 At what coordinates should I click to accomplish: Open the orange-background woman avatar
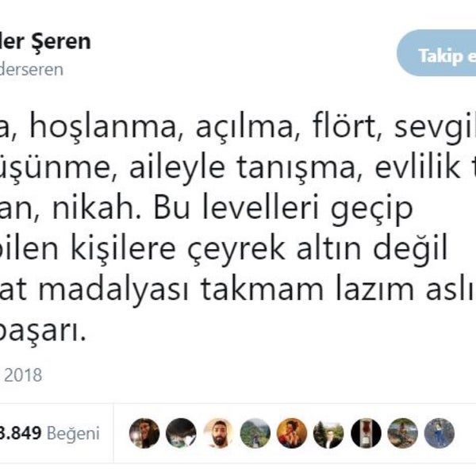pos(292,433)
